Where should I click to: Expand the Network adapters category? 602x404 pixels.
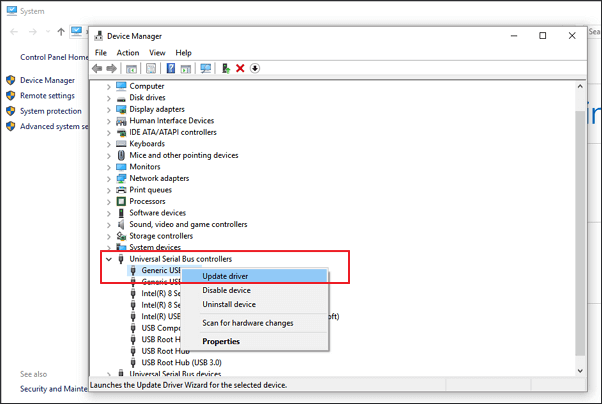pos(108,178)
